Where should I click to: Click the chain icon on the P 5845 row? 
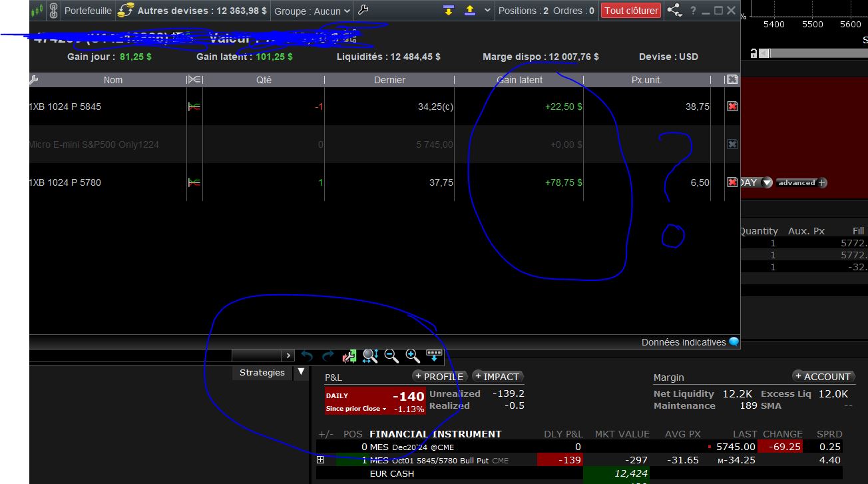pyautogui.click(x=194, y=107)
